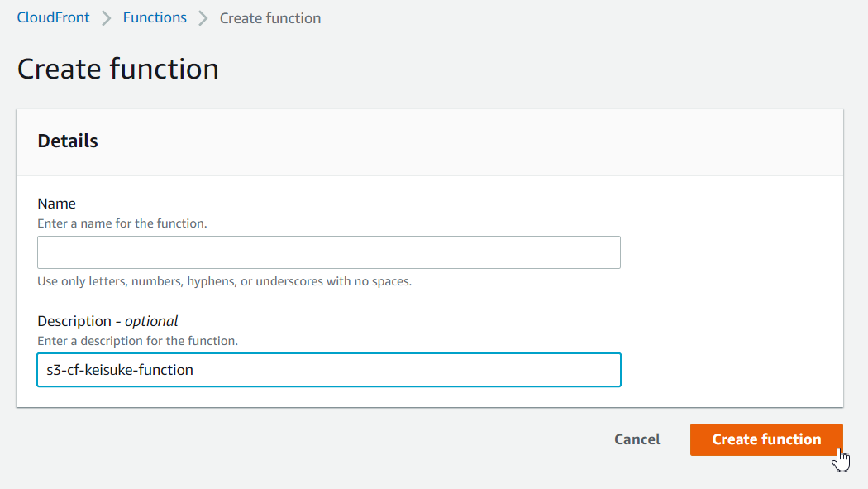This screenshot has width=868, height=489.
Task: Click the Name field label
Action: [x=56, y=204]
